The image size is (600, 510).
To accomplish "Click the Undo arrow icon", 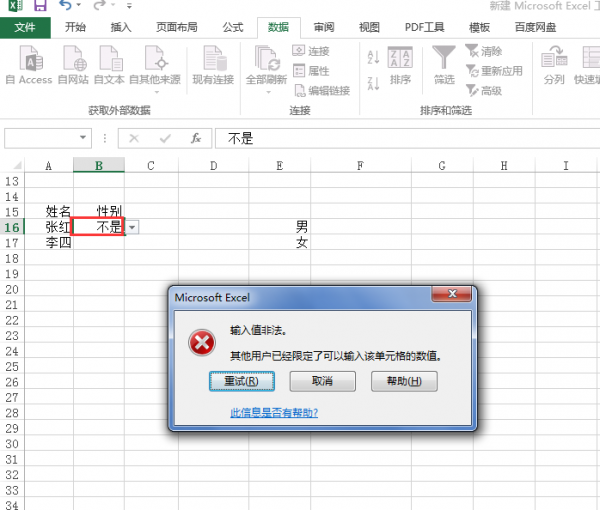I will click(x=65, y=5).
